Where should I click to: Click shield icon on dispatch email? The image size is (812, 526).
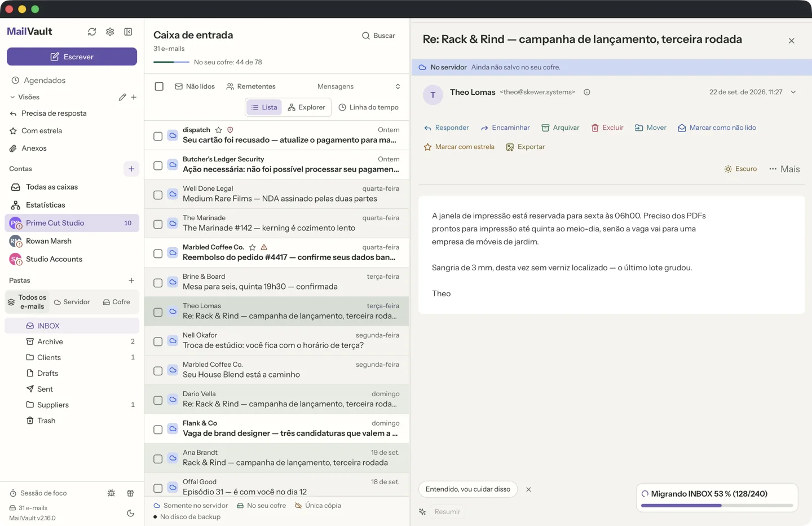[230, 130]
